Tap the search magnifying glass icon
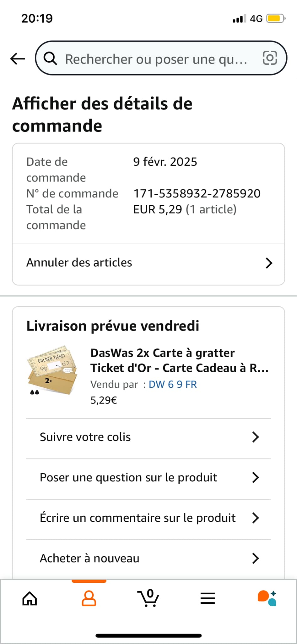Screen dimensions: 297x644 coord(50,58)
